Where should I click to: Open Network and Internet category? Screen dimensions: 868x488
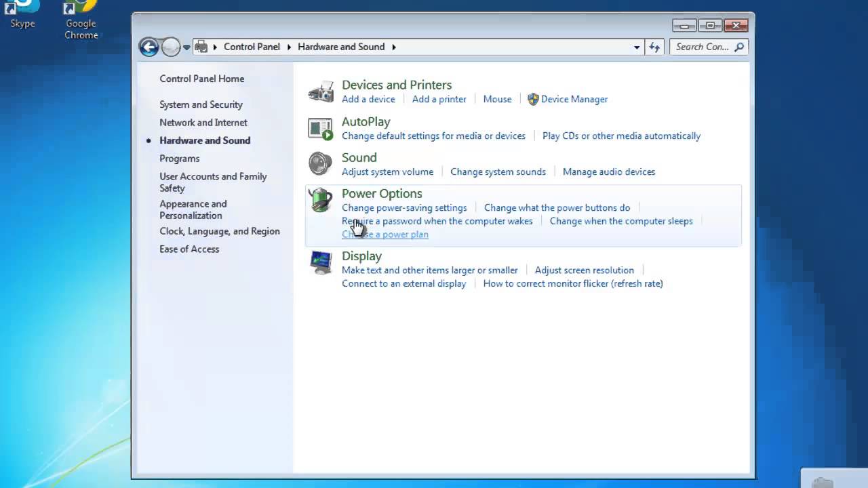click(x=203, y=123)
